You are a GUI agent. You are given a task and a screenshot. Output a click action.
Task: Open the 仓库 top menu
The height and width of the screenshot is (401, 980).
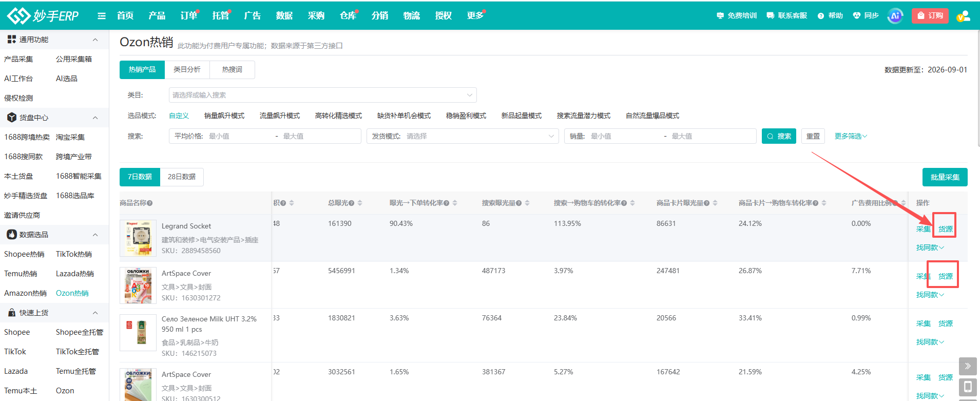point(348,15)
